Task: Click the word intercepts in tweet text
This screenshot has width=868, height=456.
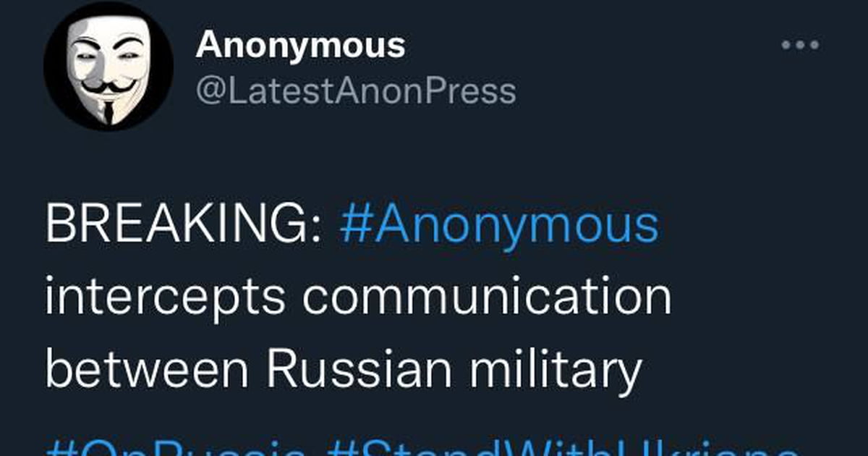Action: tap(166, 298)
